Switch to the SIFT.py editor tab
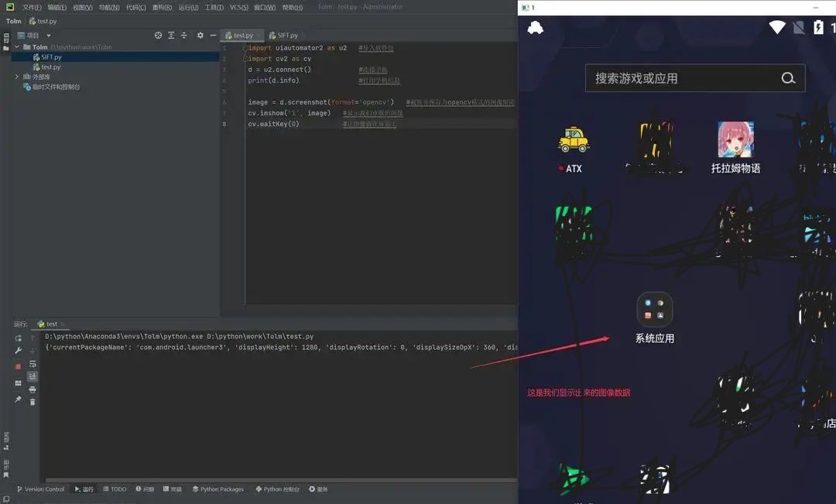Image resolution: width=836 pixels, height=504 pixels. point(283,35)
